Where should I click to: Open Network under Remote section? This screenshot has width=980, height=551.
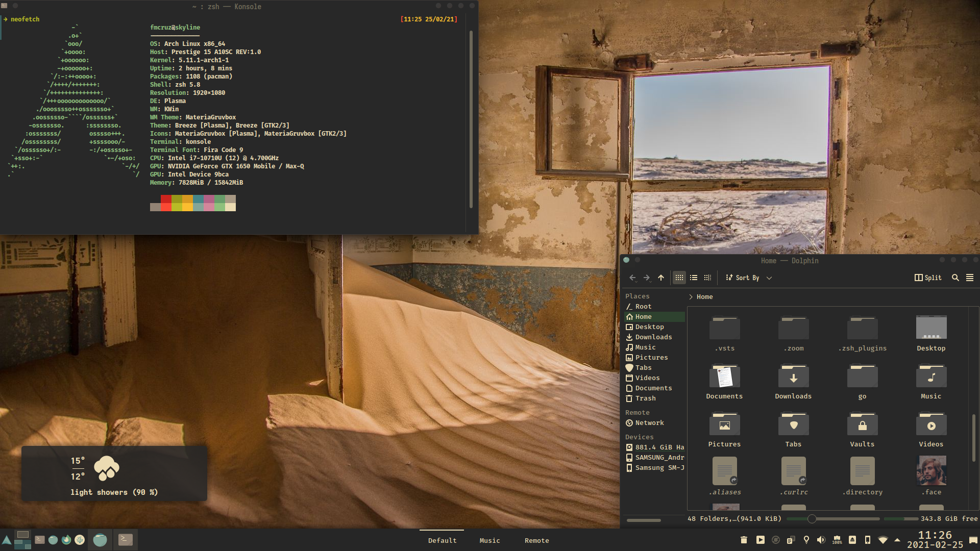pos(649,423)
